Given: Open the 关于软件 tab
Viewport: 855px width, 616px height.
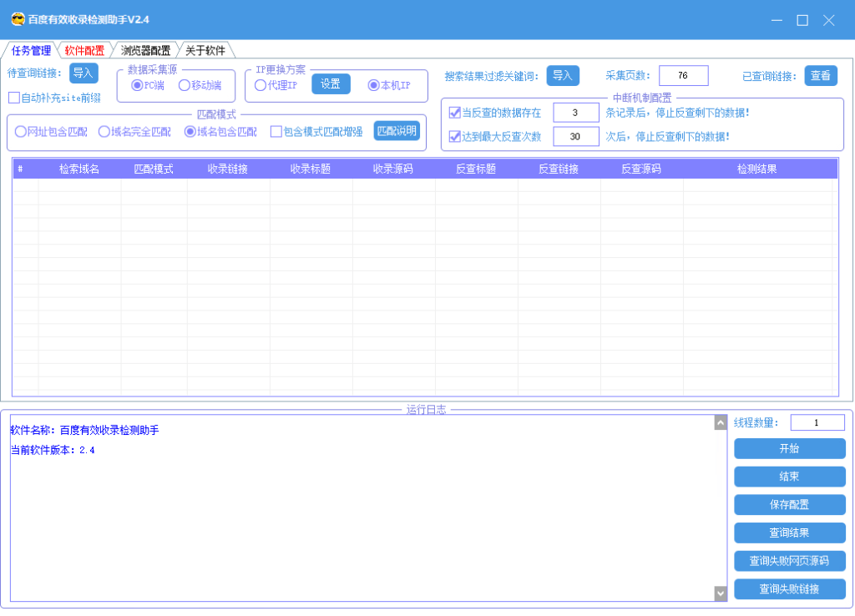Looking at the screenshot, I should 205,50.
